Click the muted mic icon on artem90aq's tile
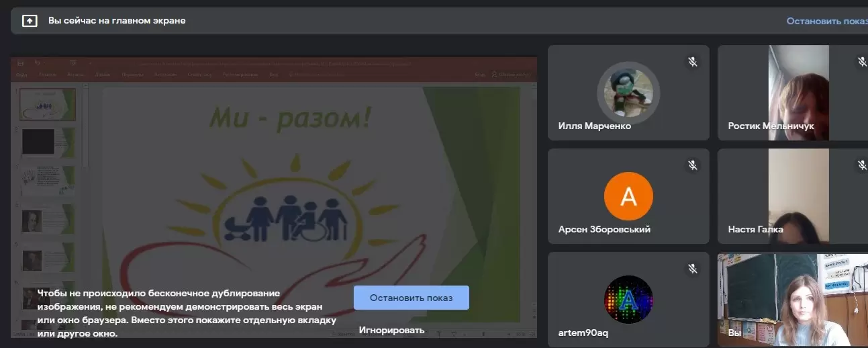Viewport: 868px width, 348px height. tap(692, 269)
